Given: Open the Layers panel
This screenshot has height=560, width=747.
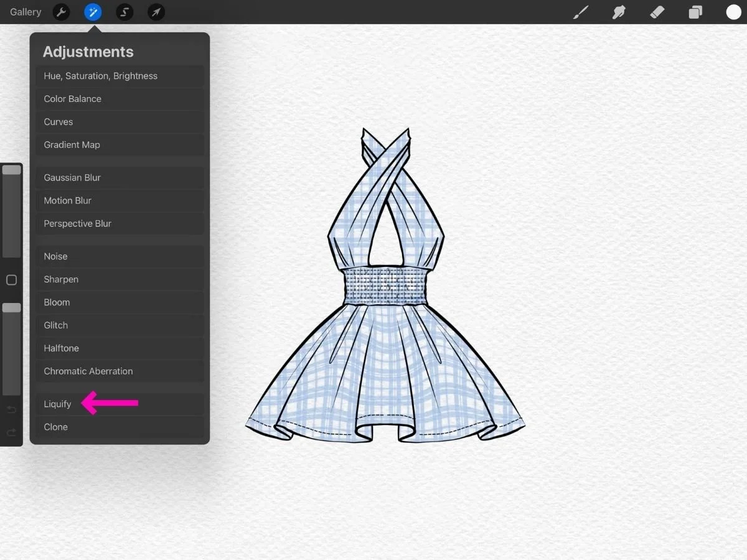Looking at the screenshot, I should point(695,12).
